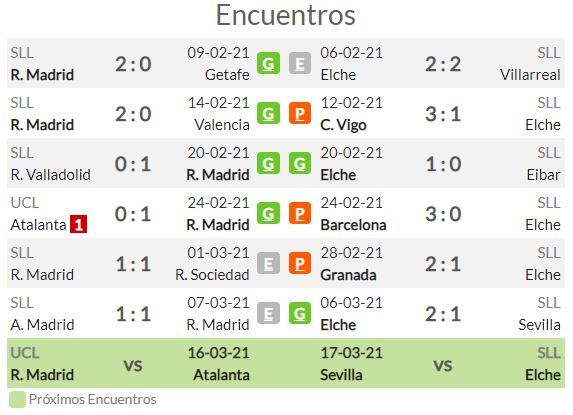573x415 pixels.
Task: Click red card 1 icon next to Atalanta
Action: pyautogui.click(x=79, y=224)
